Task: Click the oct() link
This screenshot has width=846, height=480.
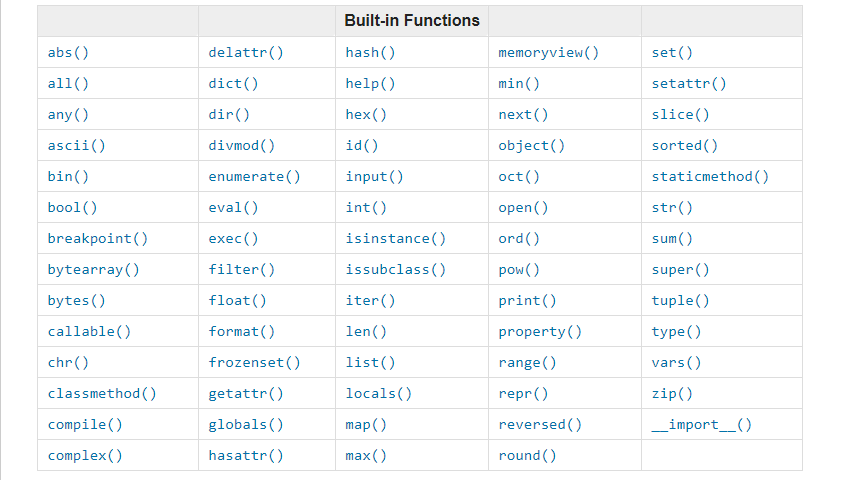Action: tap(518, 176)
